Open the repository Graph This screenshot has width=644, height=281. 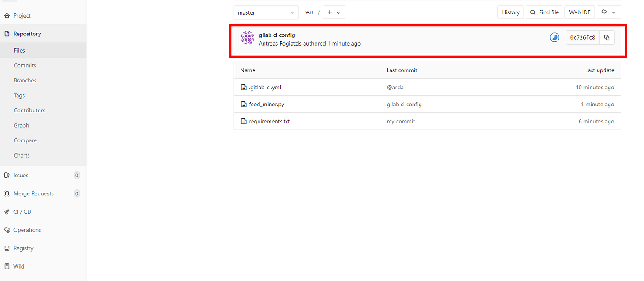point(21,125)
